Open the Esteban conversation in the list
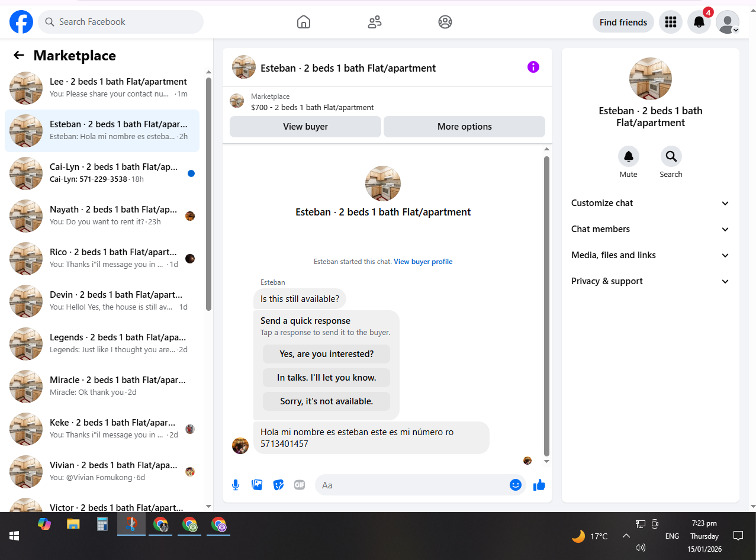Screen dimensions: 756x560 [102, 131]
